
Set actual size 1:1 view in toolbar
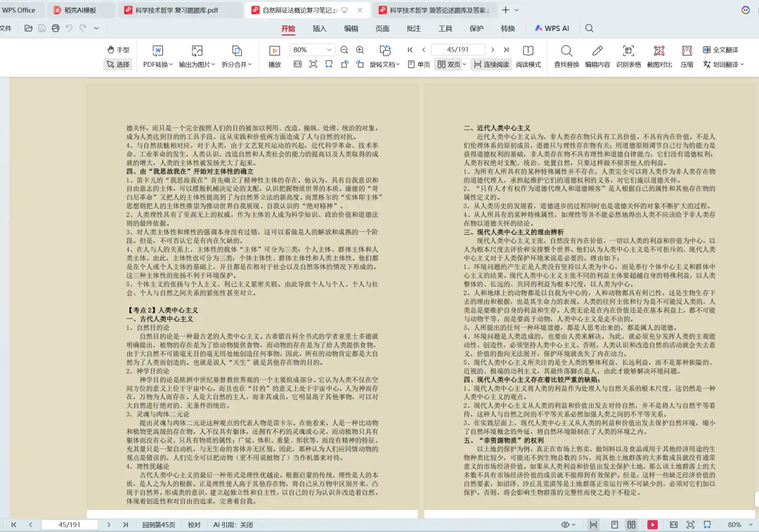click(x=297, y=65)
